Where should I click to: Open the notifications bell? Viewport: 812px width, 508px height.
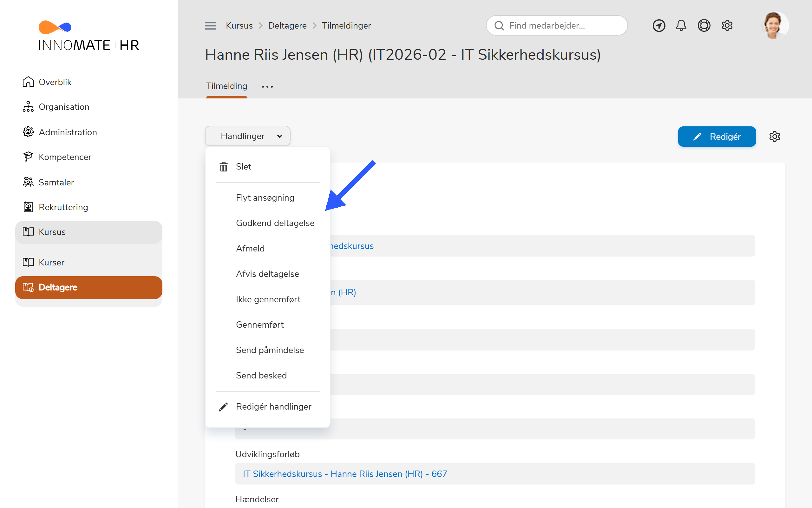(681, 25)
